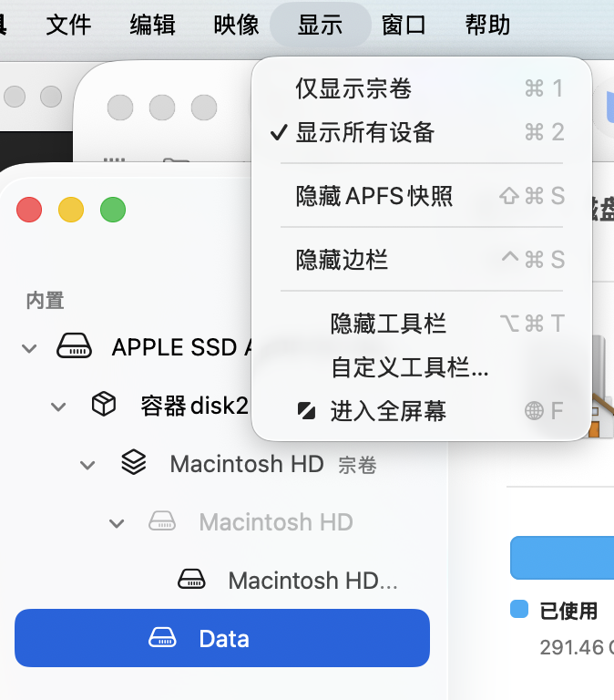The width and height of the screenshot is (614, 700).
Task: Click the Macintosh HD snapshot disk icon
Action: tap(191, 580)
